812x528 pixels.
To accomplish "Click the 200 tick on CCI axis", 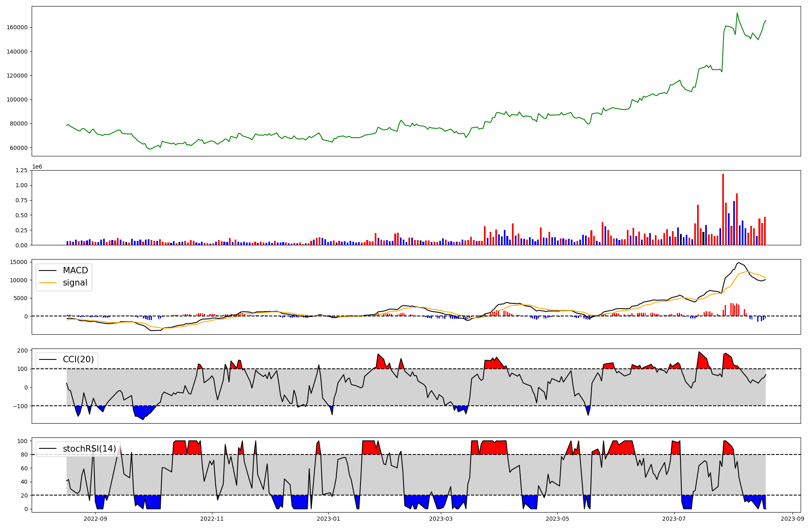I will click(x=23, y=351).
